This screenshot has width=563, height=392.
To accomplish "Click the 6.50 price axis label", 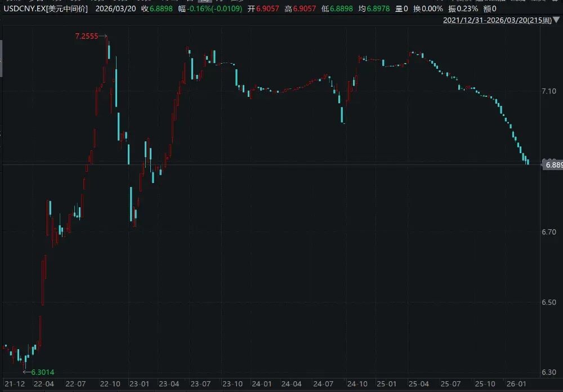I will (x=548, y=302).
